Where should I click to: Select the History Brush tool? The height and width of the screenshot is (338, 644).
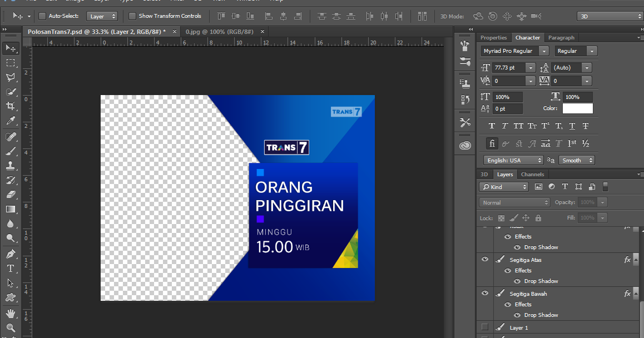coord(11,180)
